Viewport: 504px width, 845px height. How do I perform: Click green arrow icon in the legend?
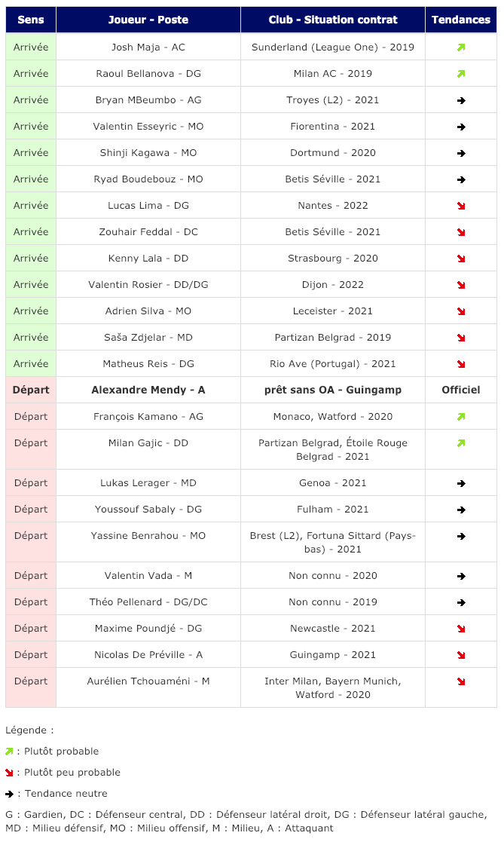[9, 752]
